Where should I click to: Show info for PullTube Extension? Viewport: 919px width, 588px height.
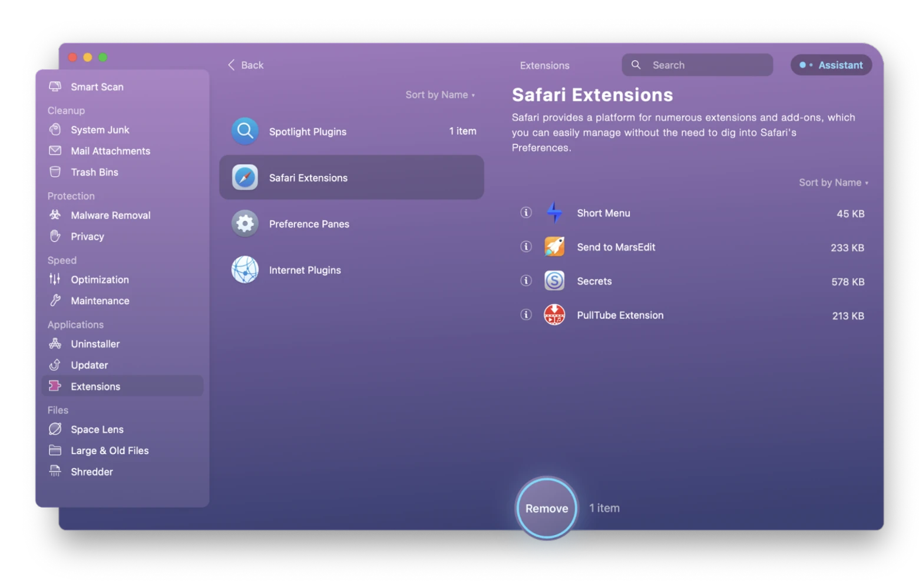click(525, 315)
